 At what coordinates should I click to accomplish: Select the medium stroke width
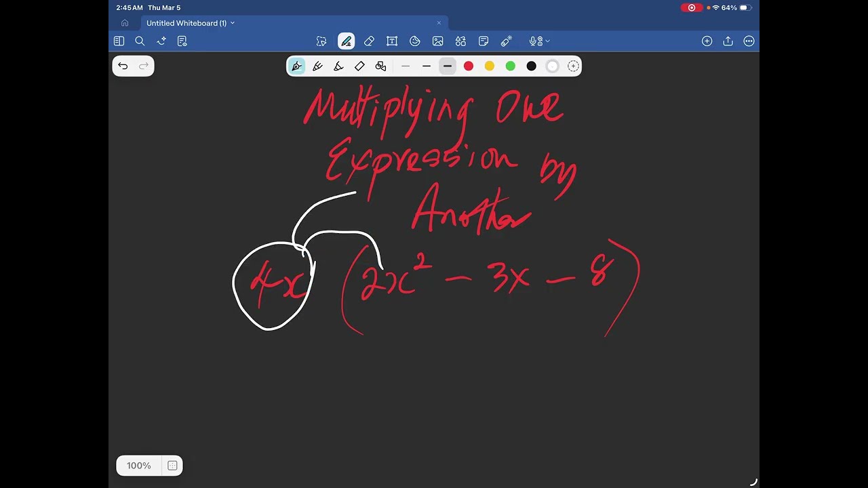point(427,66)
